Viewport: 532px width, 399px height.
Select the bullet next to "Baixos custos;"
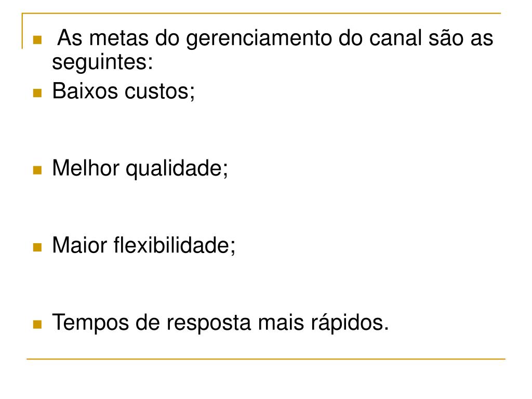37,93
